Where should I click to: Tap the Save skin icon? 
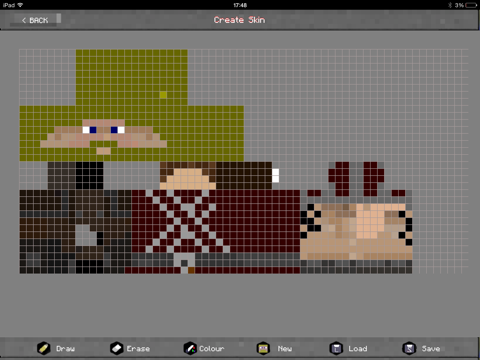pyautogui.click(x=409, y=348)
